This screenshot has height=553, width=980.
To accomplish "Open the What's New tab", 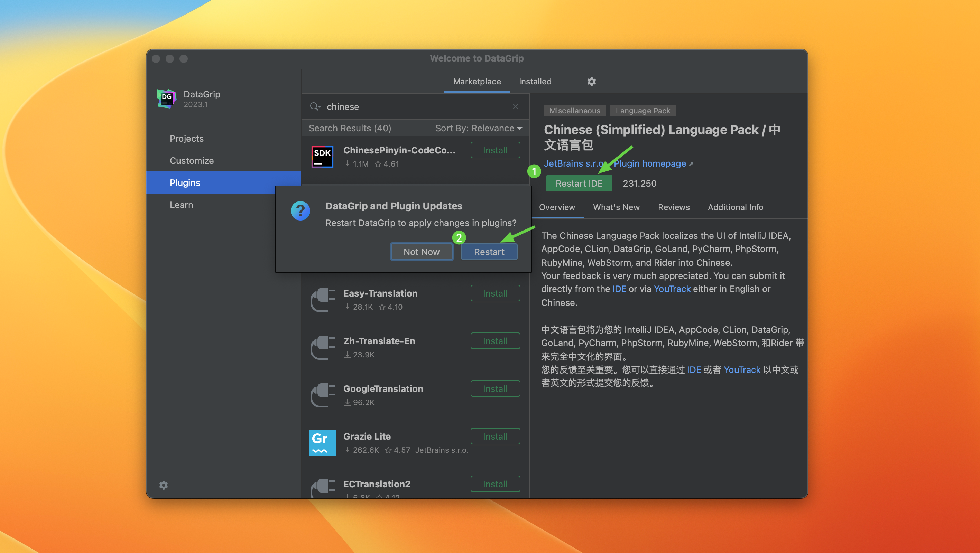I will [x=616, y=207].
